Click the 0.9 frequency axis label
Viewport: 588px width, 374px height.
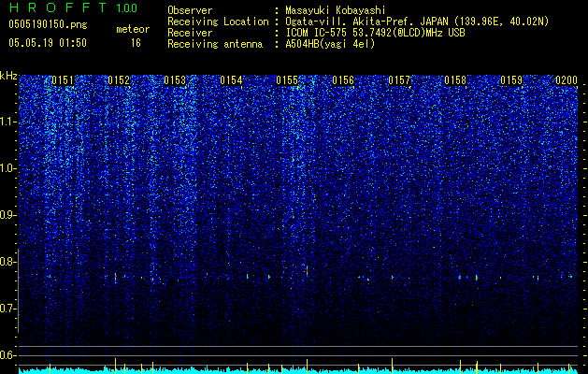pos(8,215)
